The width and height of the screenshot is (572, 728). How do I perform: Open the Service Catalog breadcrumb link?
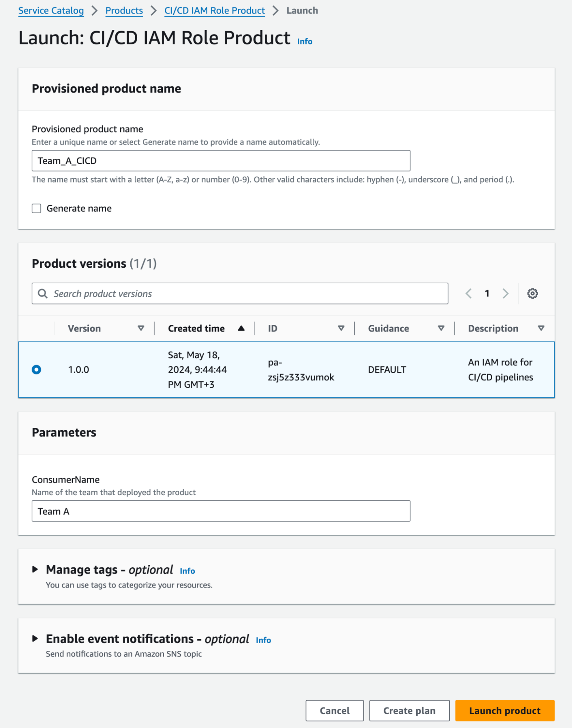(51, 11)
